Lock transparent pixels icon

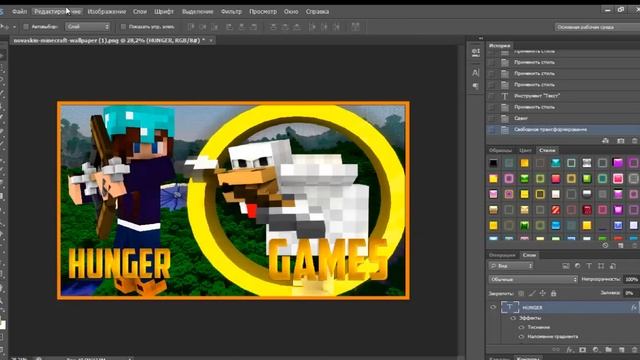point(521,293)
